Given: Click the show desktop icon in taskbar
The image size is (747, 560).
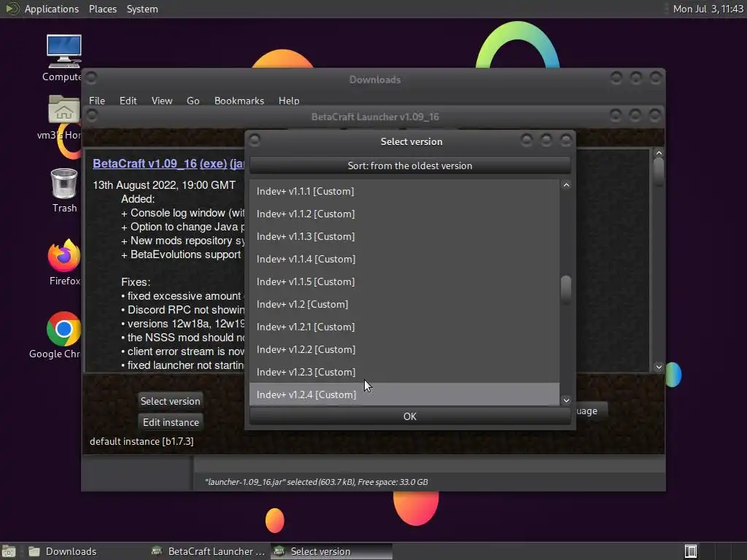Looking at the screenshot, I should [x=8, y=551].
